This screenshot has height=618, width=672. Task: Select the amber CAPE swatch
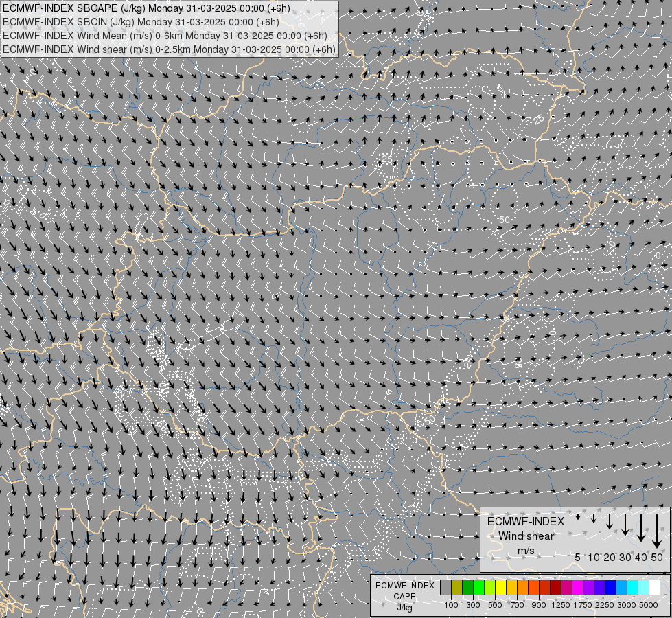coord(512,587)
